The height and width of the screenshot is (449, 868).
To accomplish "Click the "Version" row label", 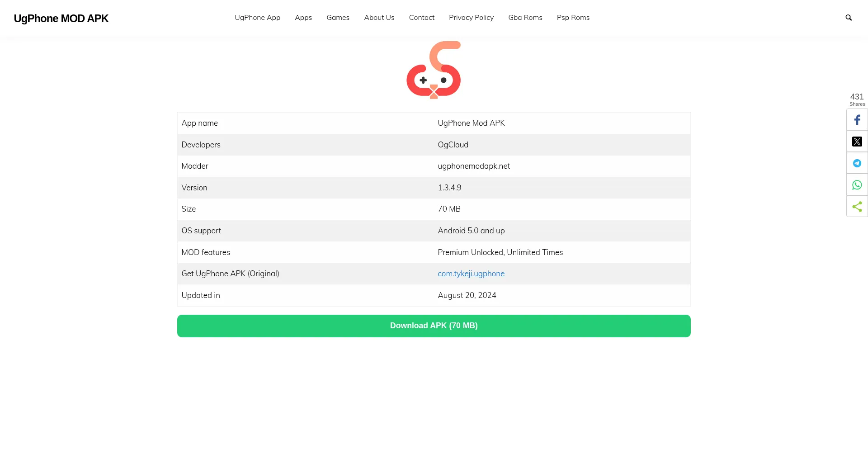I will tap(194, 188).
